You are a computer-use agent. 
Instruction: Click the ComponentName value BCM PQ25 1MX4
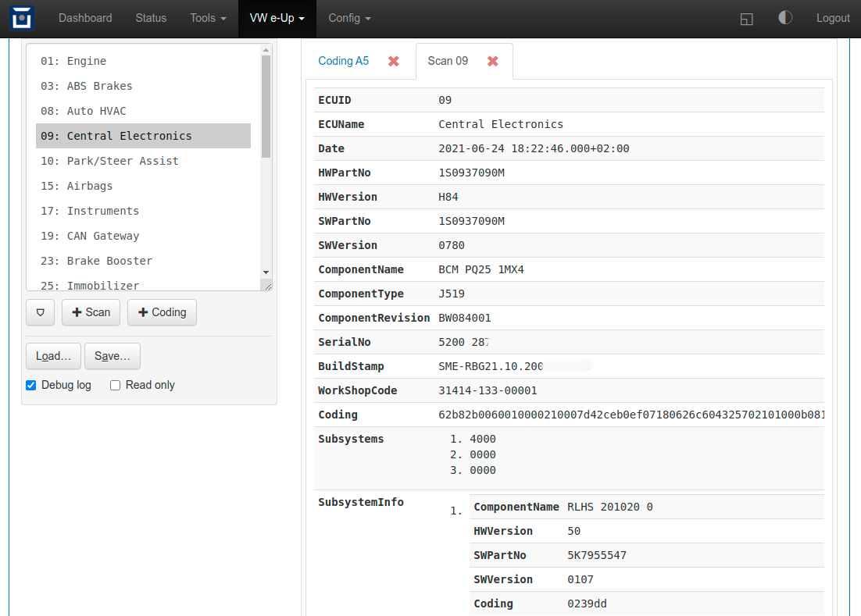tap(481, 270)
